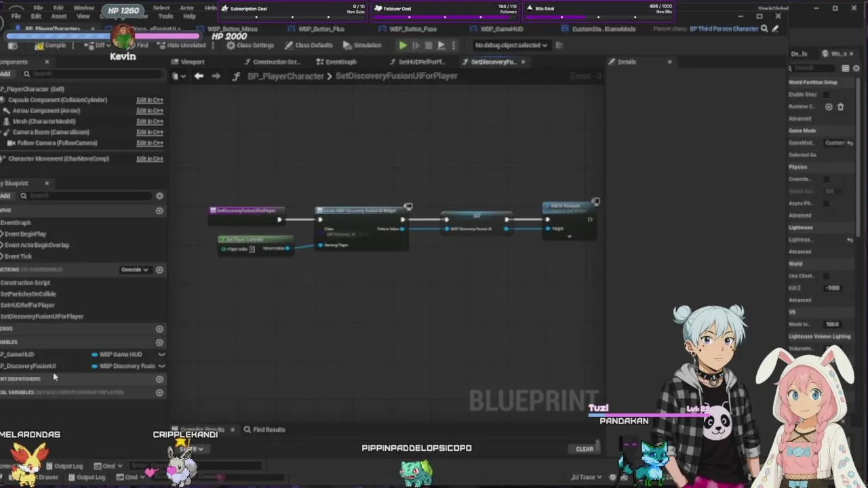
Task: Reset GameMode Override to default arrow
Action: 850,143
